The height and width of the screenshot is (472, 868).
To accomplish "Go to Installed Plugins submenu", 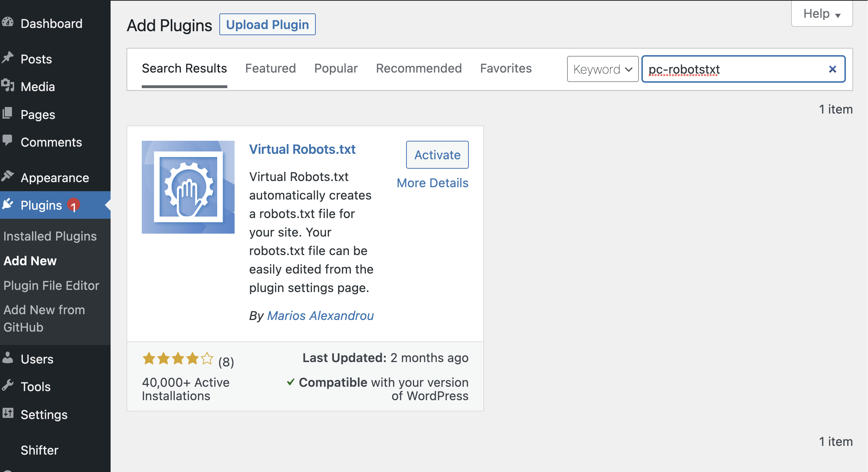I will (x=50, y=236).
